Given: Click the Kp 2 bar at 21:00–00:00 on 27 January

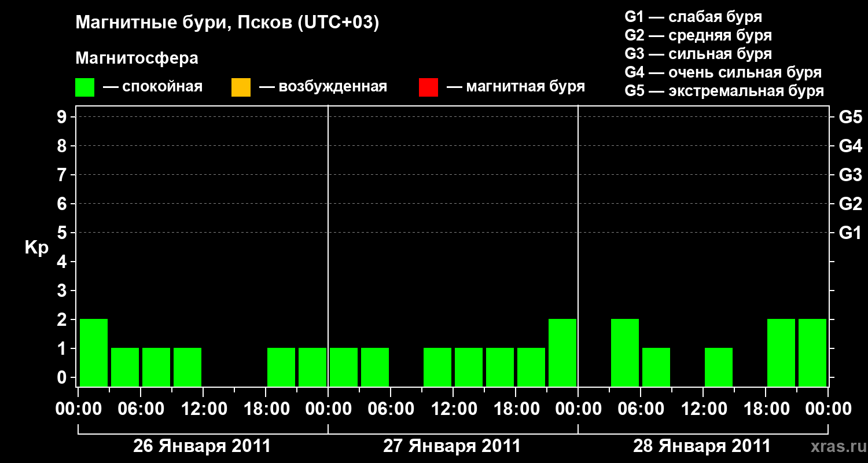Looking at the screenshot, I should coord(562,352).
